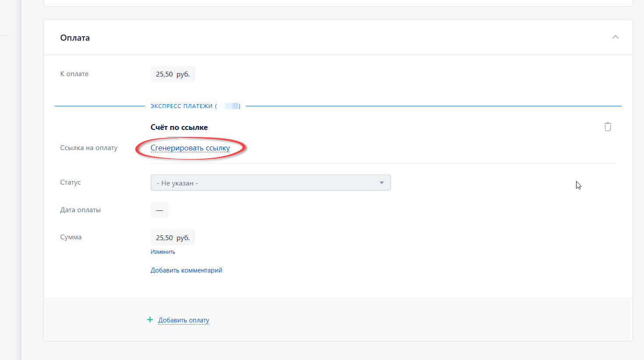Click the Оплата panel header title

[75, 38]
